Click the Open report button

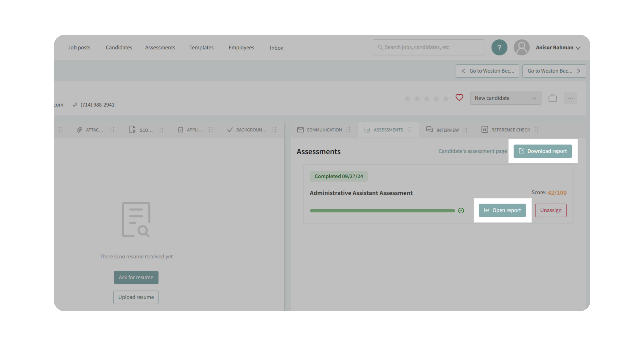click(x=502, y=210)
